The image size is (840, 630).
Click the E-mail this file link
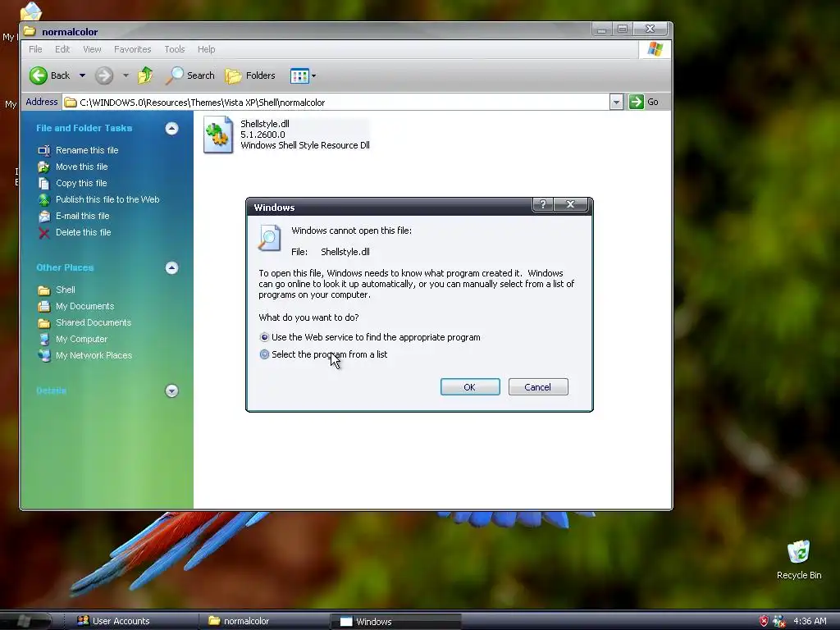coord(83,217)
